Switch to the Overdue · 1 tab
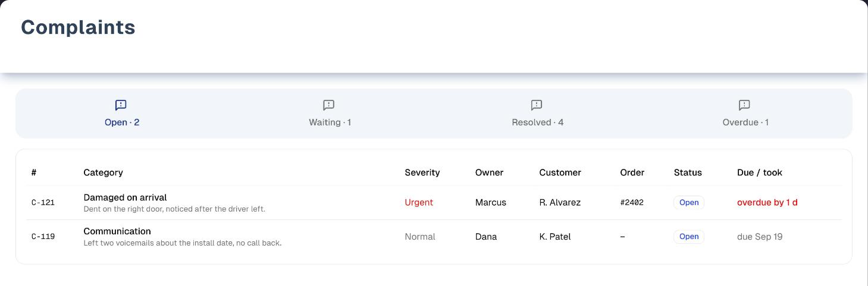This screenshot has width=868, height=286. point(745,114)
